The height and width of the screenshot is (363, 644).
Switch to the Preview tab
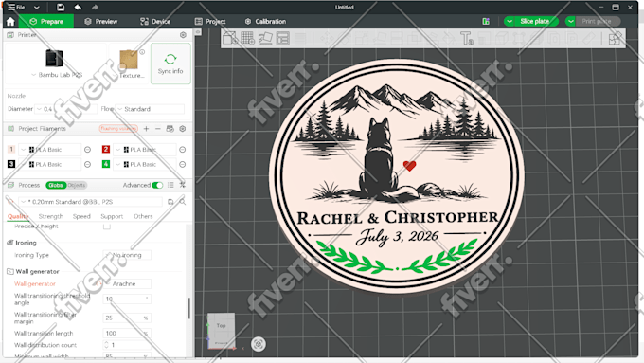(101, 22)
